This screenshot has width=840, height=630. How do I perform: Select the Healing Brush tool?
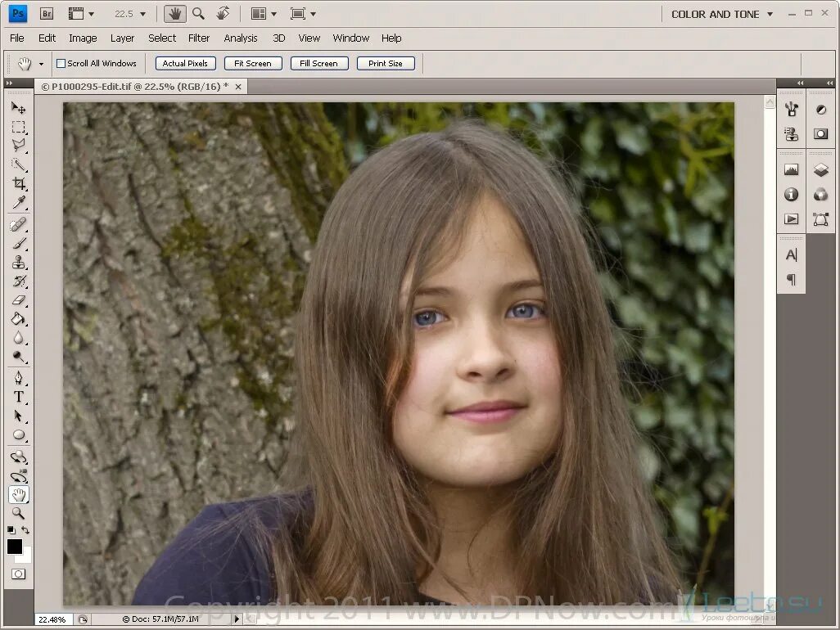19,224
